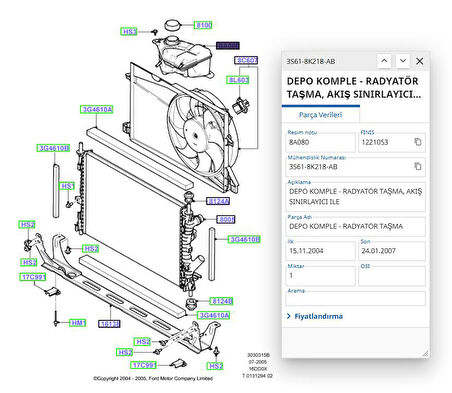Open the 8124B lower mount callout

tap(221, 301)
